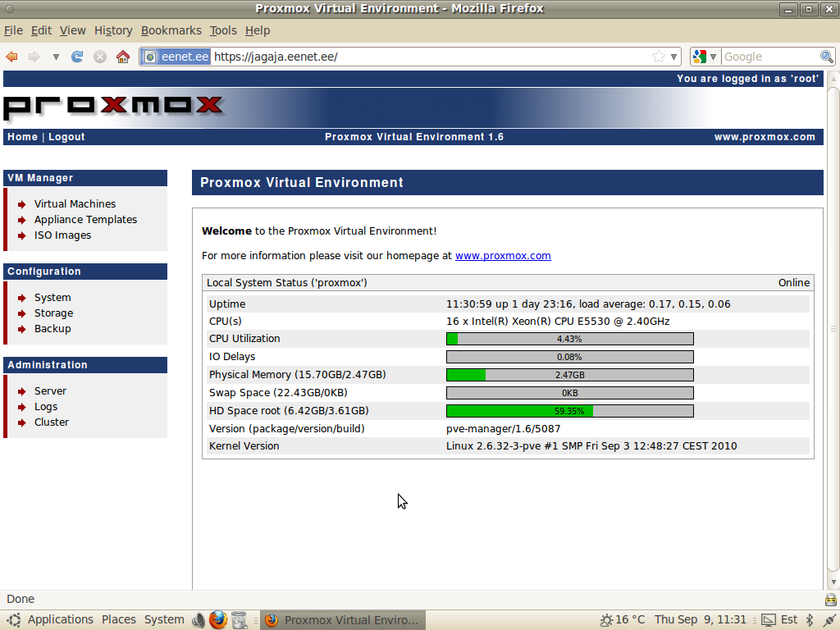Viewport: 840px width, 630px height.
Task: Click the eenet.ee site identity badge
Action: pyautogui.click(x=176, y=57)
